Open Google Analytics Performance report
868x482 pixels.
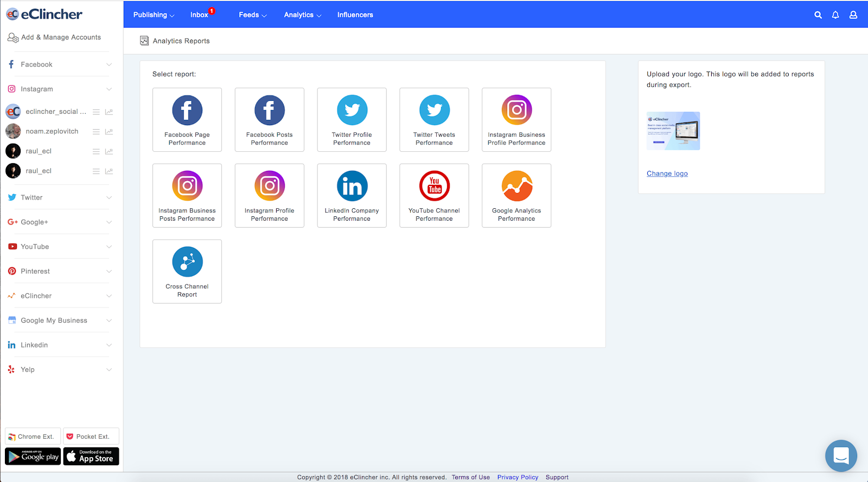516,196
